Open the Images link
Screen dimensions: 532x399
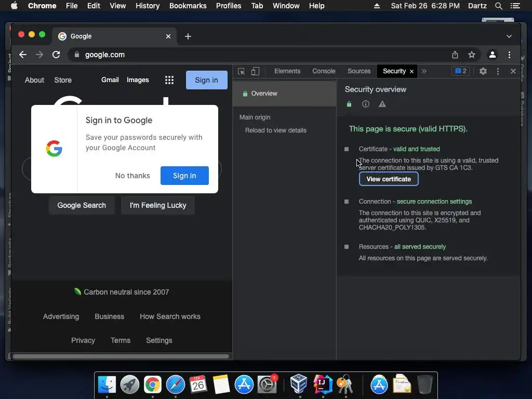click(x=138, y=79)
